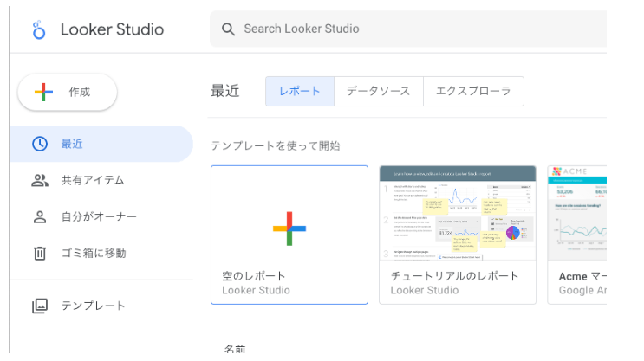
Task: Open 最近 in the sidebar
Action: [x=101, y=144]
